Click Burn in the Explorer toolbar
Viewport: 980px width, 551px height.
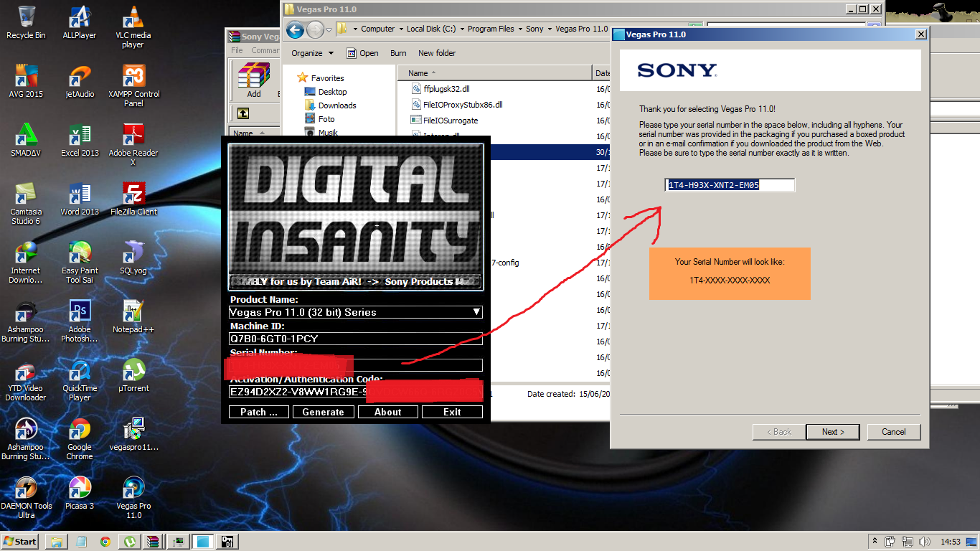tap(398, 53)
